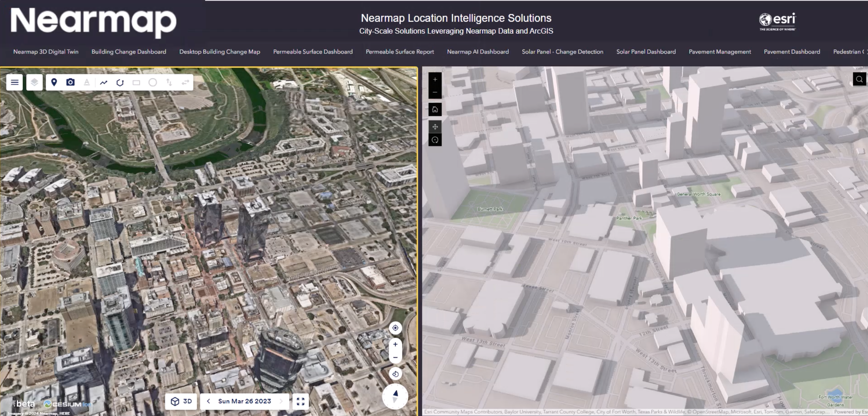The width and height of the screenshot is (868, 416).
Task: Expand Nearmap view to fullscreen
Action: [x=300, y=401]
